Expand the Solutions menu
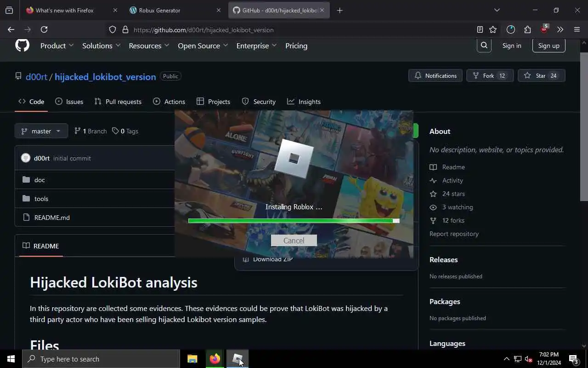 [101, 46]
